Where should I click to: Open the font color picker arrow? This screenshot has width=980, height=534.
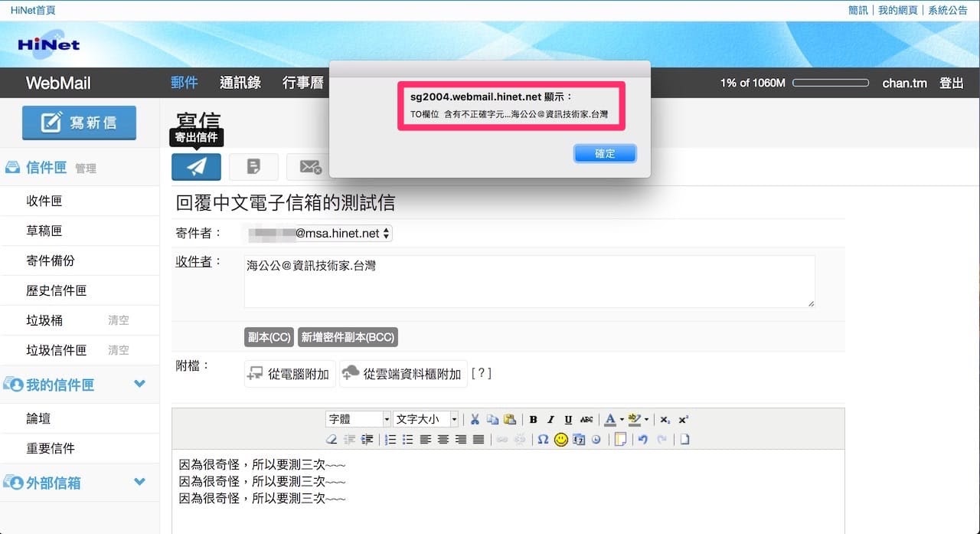pyautogui.click(x=622, y=419)
